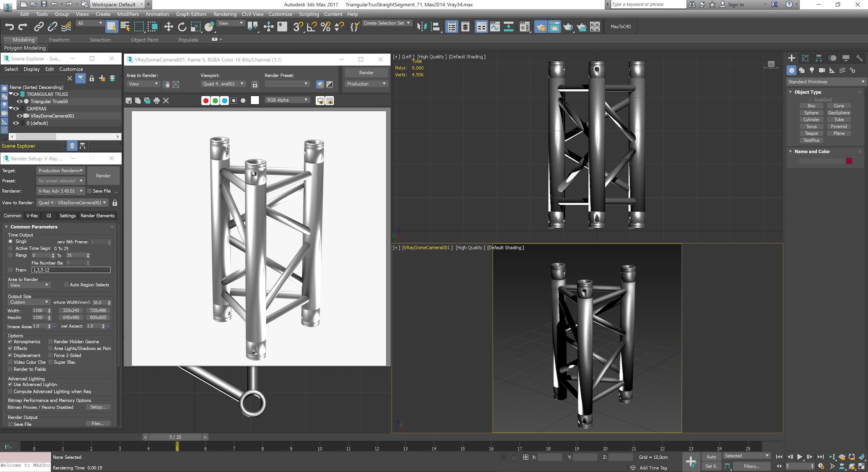Viewport: 868px width, 472px height.
Task: Uncheck the Atmospherics option
Action: (10, 341)
